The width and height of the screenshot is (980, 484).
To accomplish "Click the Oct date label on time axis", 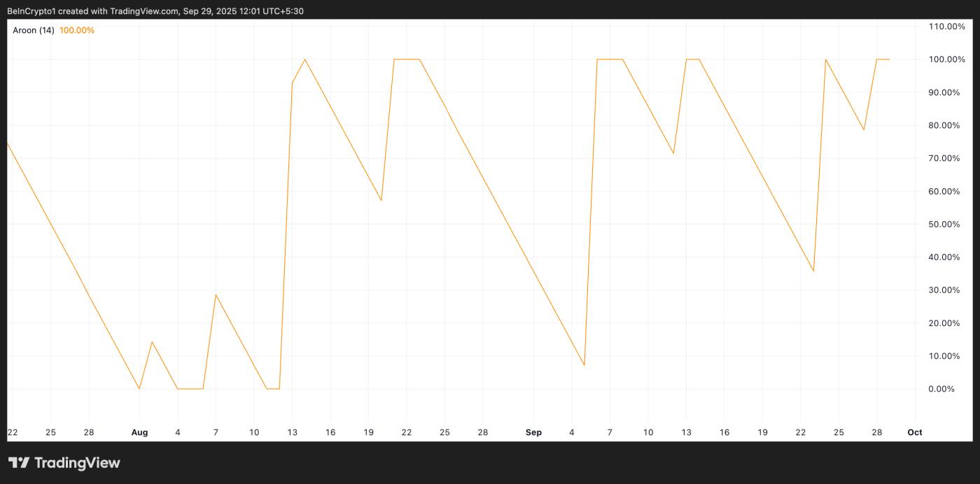I will pyautogui.click(x=915, y=432).
